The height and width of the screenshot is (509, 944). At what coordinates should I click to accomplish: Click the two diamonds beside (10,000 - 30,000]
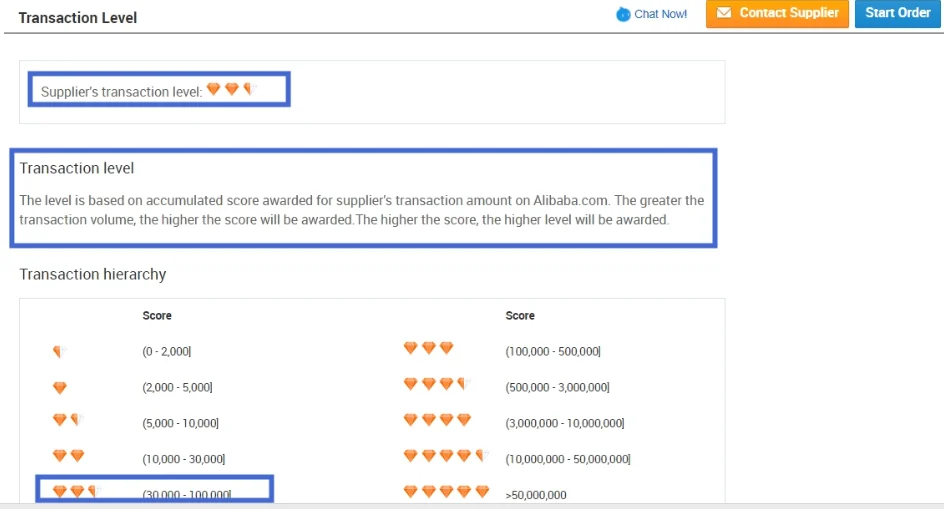(68, 456)
